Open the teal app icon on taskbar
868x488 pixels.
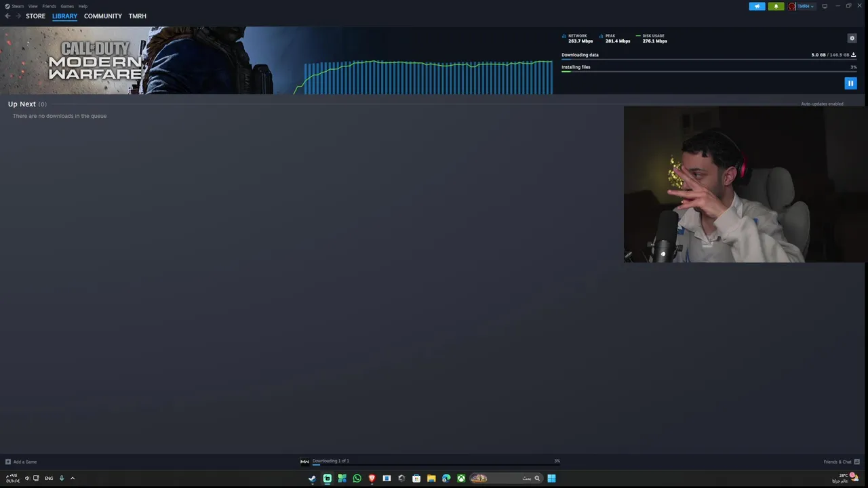tap(327, 479)
